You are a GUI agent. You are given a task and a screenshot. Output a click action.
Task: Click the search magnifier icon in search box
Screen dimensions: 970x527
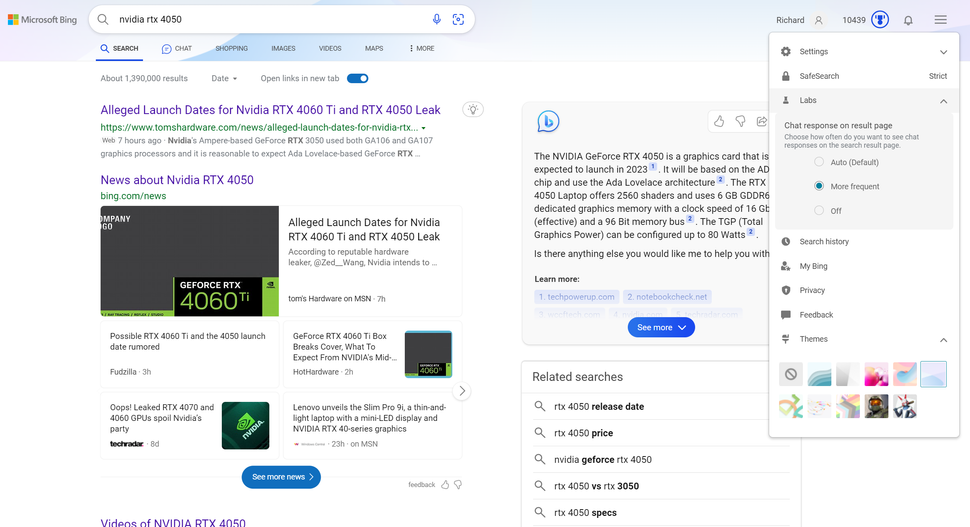tap(103, 19)
